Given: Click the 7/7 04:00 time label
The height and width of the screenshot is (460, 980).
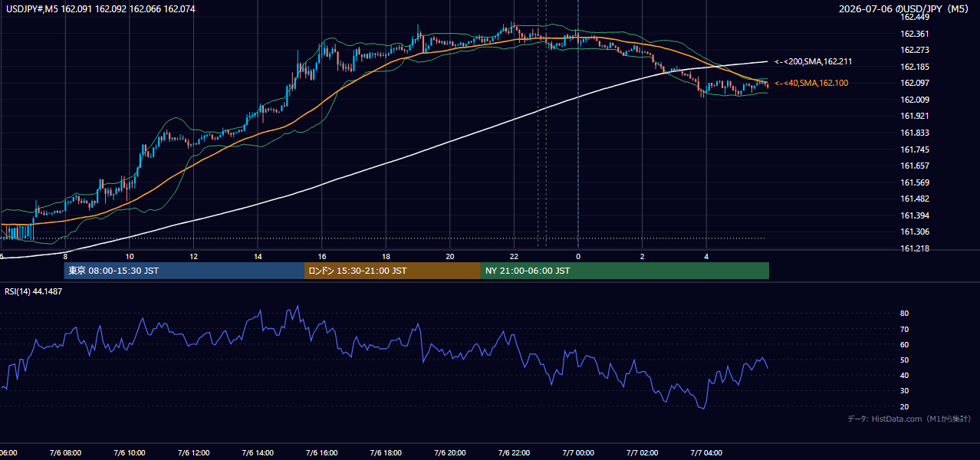Looking at the screenshot, I should pyautogui.click(x=706, y=453).
